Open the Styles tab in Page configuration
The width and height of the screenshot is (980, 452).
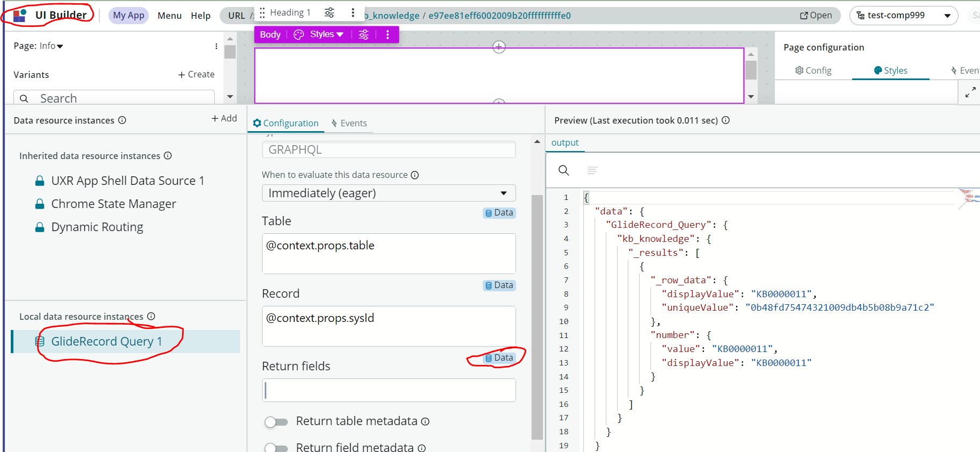(890, 70)
